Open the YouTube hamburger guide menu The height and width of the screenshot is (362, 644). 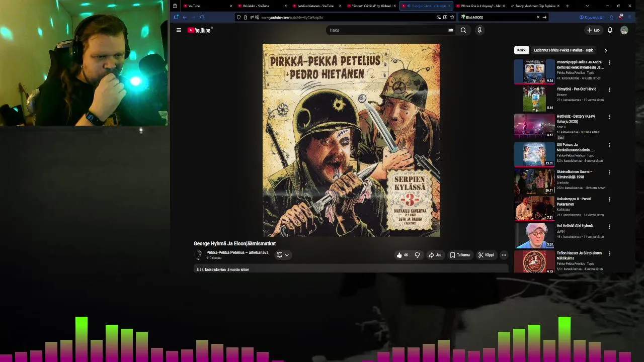pos(179,30)
